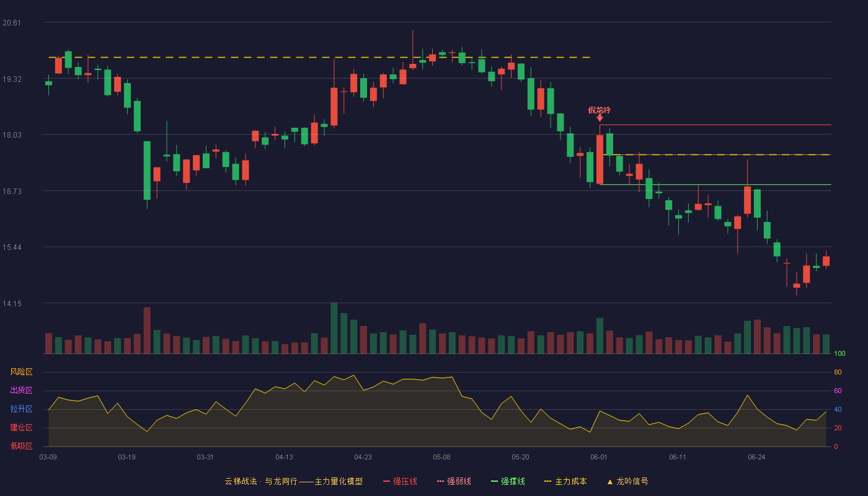Click the tallest green volume bar
The image size is (868, 496).
click(x=334, y=328)
